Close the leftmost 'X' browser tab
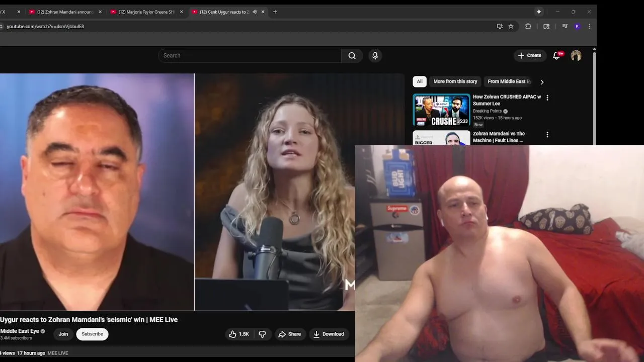 point(19,12)
